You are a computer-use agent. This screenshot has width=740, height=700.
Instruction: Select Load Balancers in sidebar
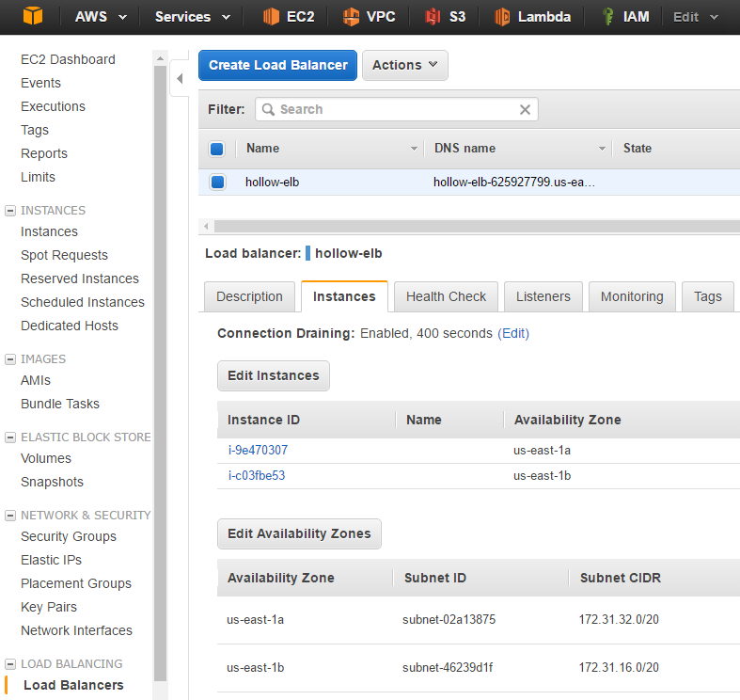73,685
